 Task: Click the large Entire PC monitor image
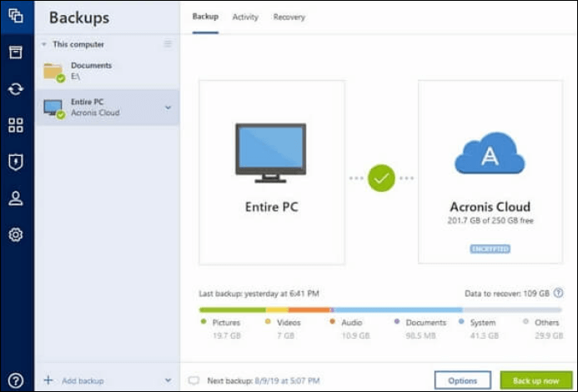pyautogui.click(x=270, y=153)
